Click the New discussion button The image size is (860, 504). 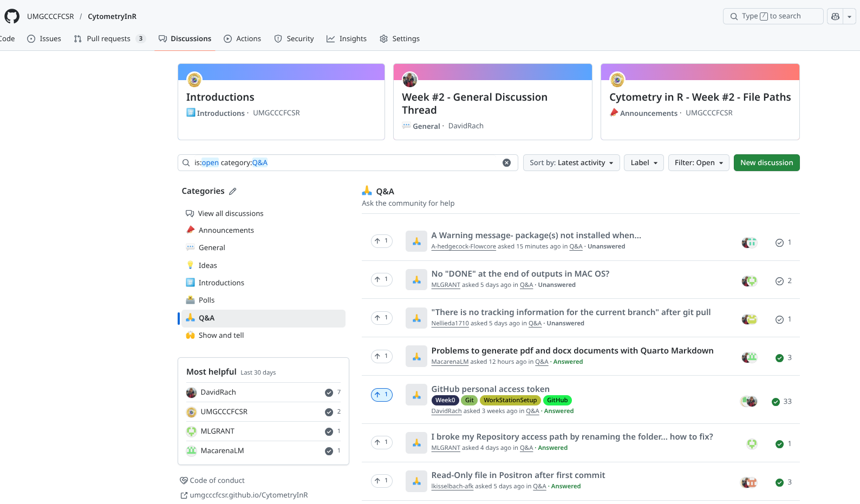click(x=766, y=163)
